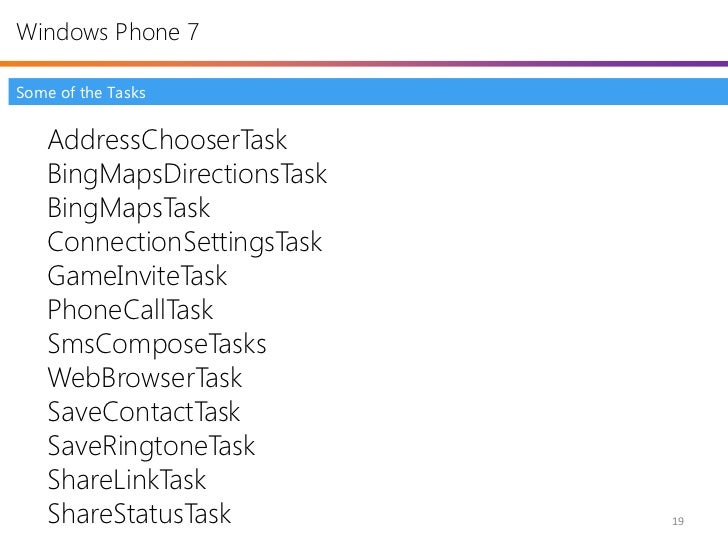This screenshot has height=546, width=728.
Task: Click the word Phone in the title
Action: coord(148,32)
